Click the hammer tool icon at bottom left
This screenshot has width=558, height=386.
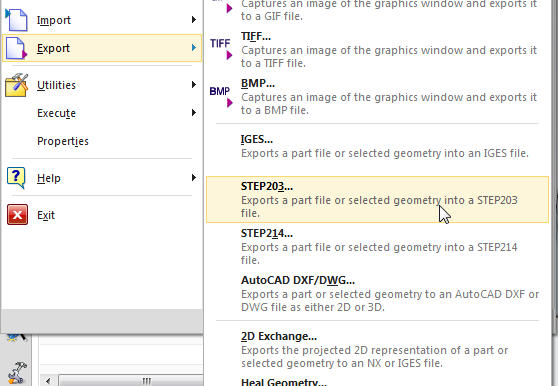tap(17, 373)
